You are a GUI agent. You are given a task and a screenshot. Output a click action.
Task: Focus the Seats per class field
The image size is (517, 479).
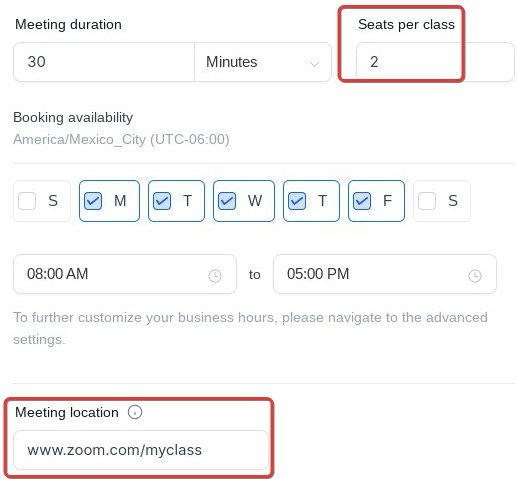click(435, 62)
